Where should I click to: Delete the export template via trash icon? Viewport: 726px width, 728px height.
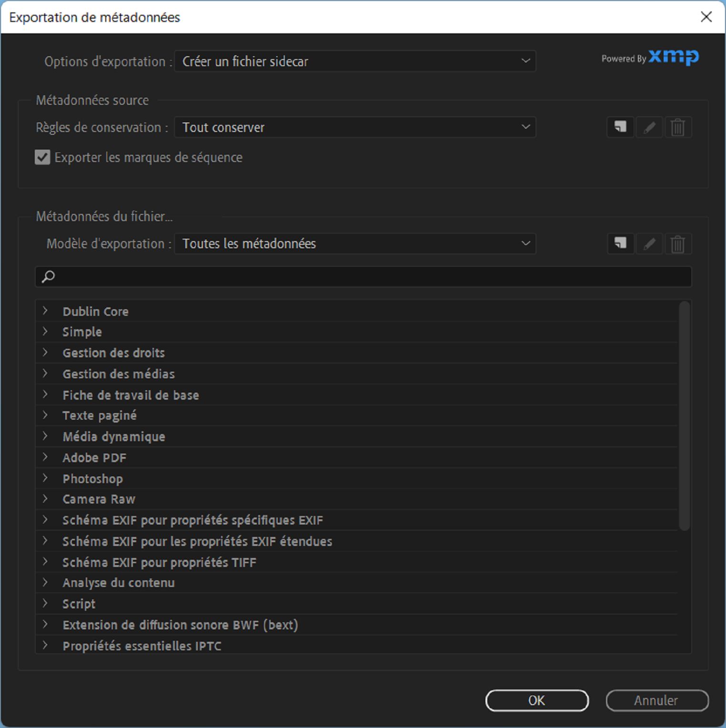pyautogui.click(x=678, y=243)
